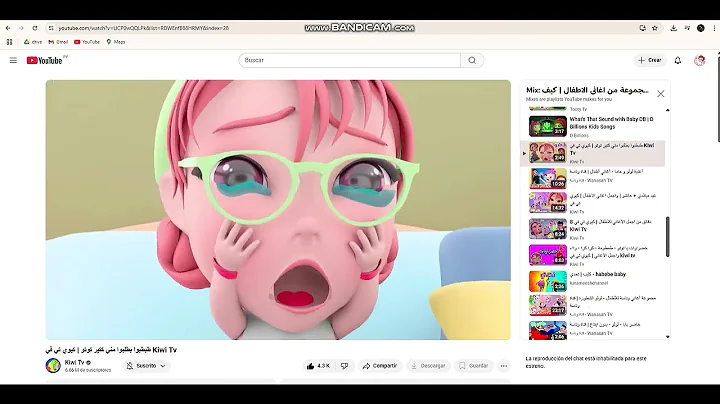Click the magnifying glass search button
This screenshot has height=404, width=720.
coord(472,60)
